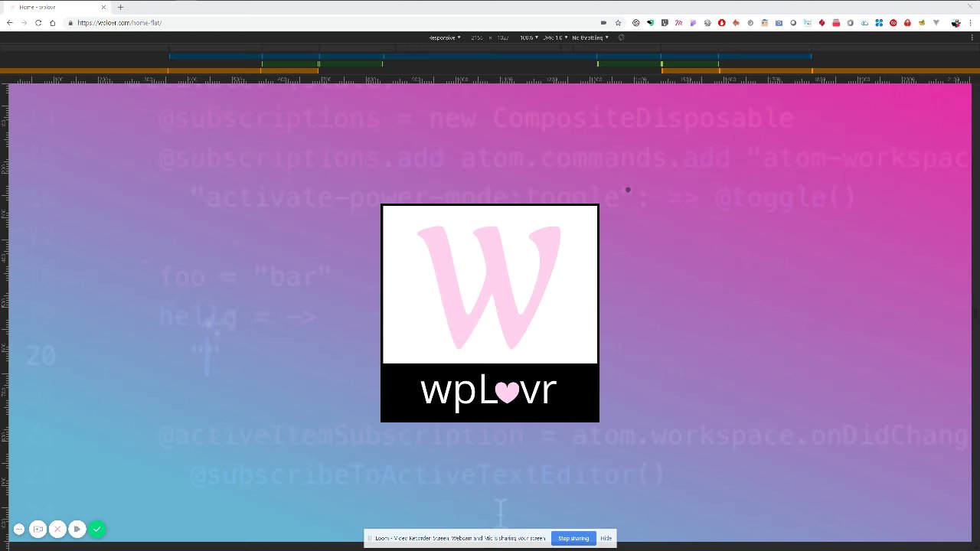Click the cloud extension icon
The image size is (980, 551).
pyautogui.click(x=864, y=23)
